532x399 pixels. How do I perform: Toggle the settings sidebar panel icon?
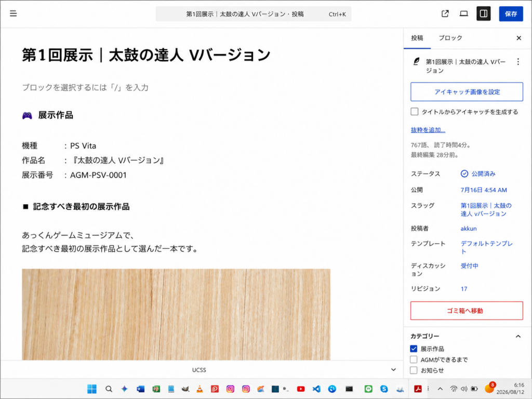(x=483, y=14)
